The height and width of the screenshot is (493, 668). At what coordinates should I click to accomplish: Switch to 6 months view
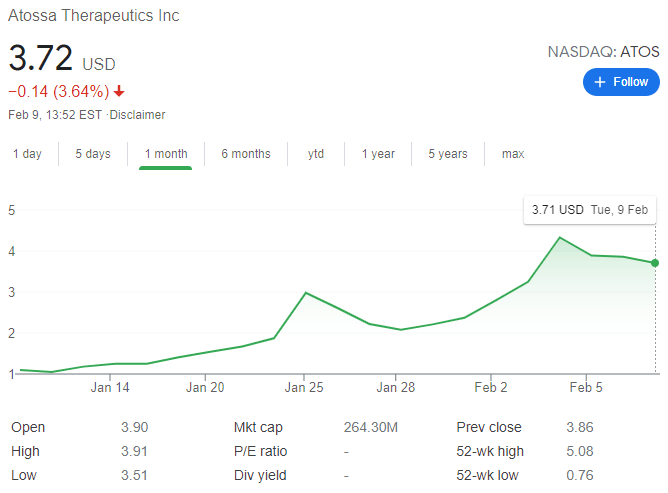(246, 154)
